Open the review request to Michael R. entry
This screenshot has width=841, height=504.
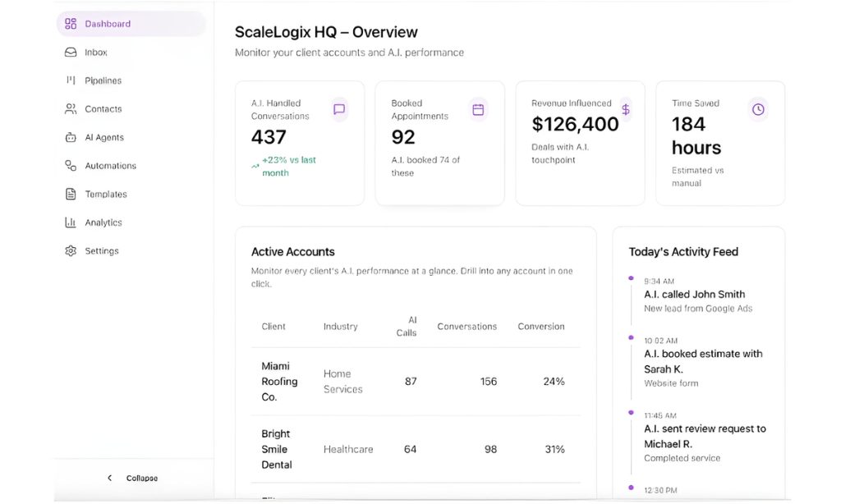pos(704,435)
